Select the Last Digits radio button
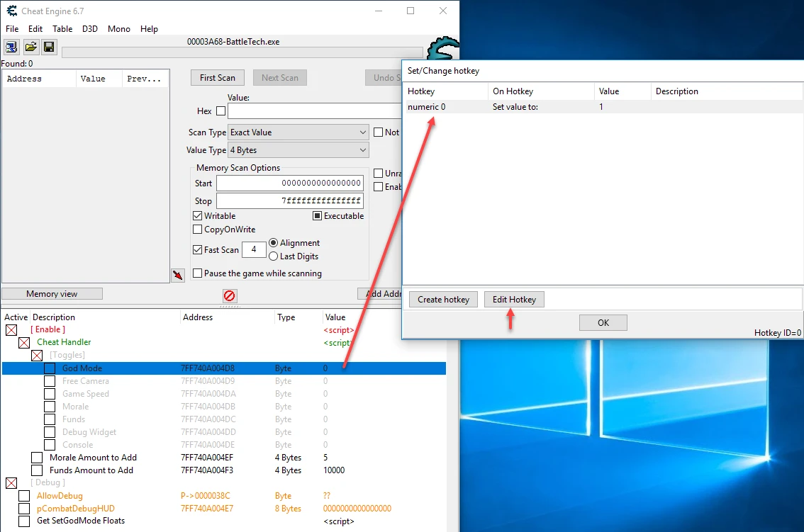Image resolution: width=804 pixels, height=532 pixels. [274, 256]
